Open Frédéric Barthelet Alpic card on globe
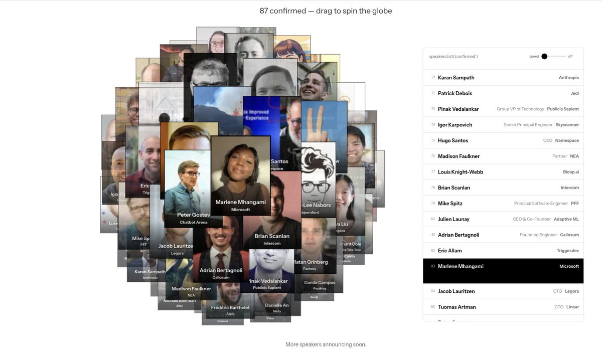 point(230,300)
